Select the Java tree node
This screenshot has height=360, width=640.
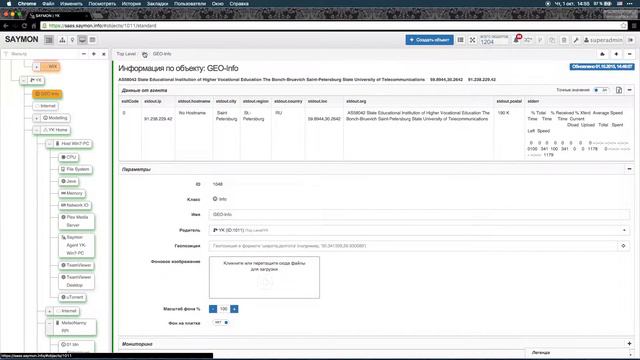69,181
